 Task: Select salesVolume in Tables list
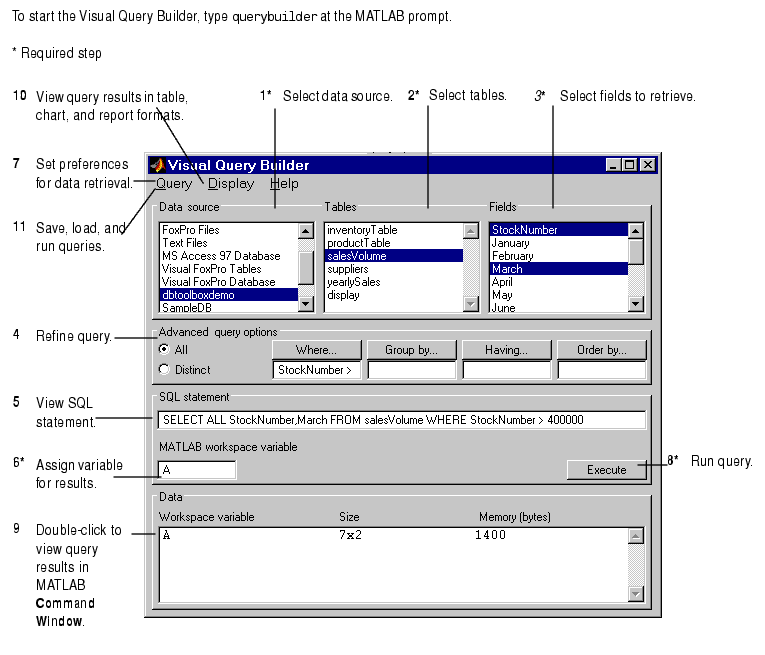click(394, 256)
